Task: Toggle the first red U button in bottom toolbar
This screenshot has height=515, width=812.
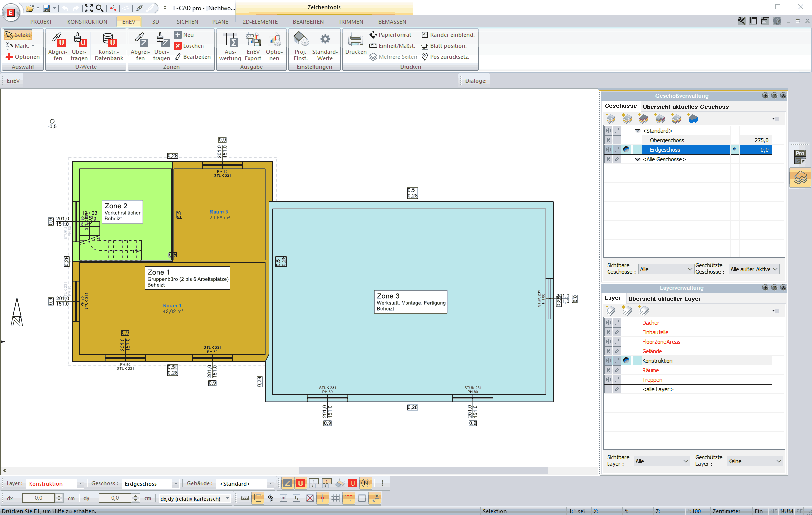Action: click(x=300, y=483)
